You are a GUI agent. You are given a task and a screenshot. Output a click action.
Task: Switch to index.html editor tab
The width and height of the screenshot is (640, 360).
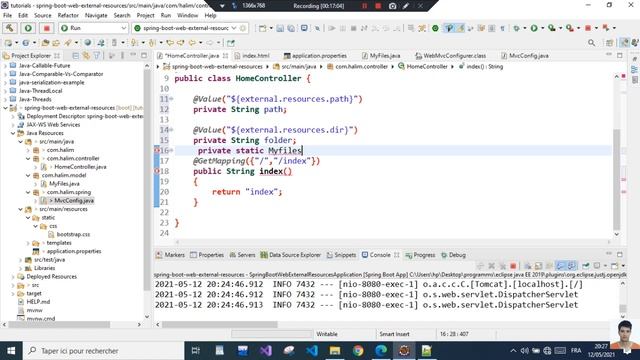tap(255, 56)
